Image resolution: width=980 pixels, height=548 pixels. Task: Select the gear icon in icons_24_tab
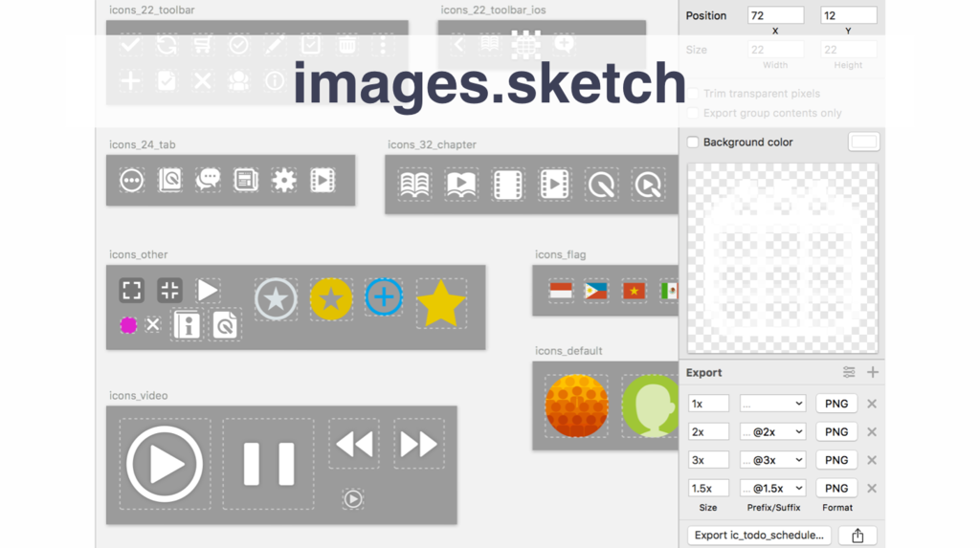coord(283,181)
